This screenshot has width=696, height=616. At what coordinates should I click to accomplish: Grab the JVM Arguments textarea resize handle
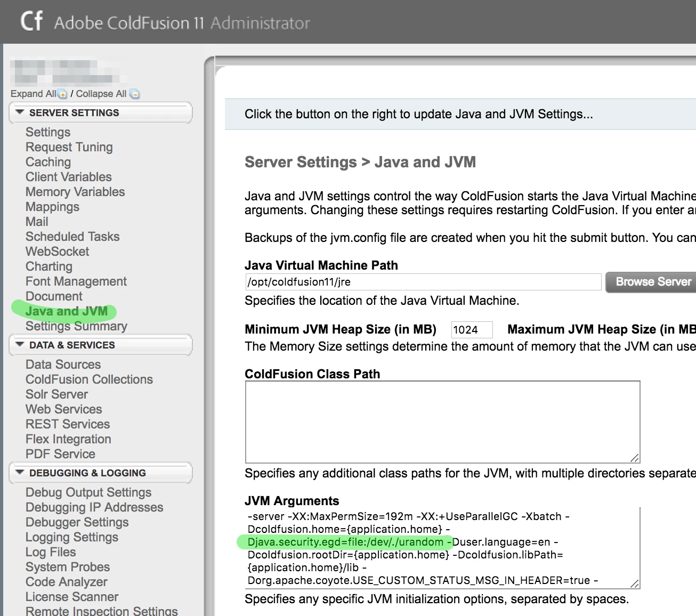634,583
